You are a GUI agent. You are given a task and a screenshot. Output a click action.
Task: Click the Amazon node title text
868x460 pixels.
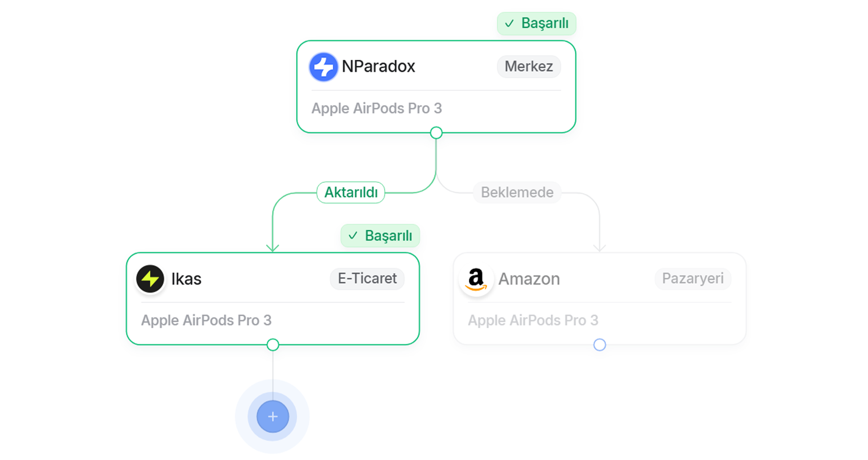coord(529,279)
